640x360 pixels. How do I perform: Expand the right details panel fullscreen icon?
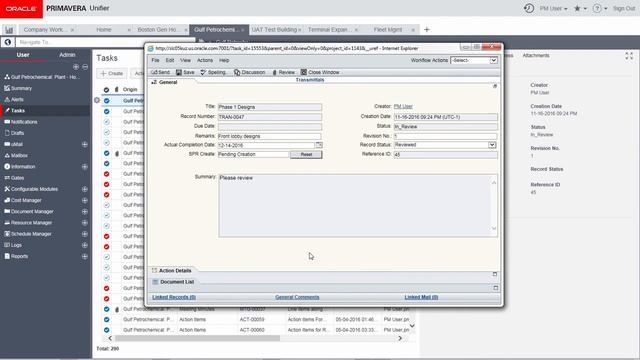coord(629,56)
